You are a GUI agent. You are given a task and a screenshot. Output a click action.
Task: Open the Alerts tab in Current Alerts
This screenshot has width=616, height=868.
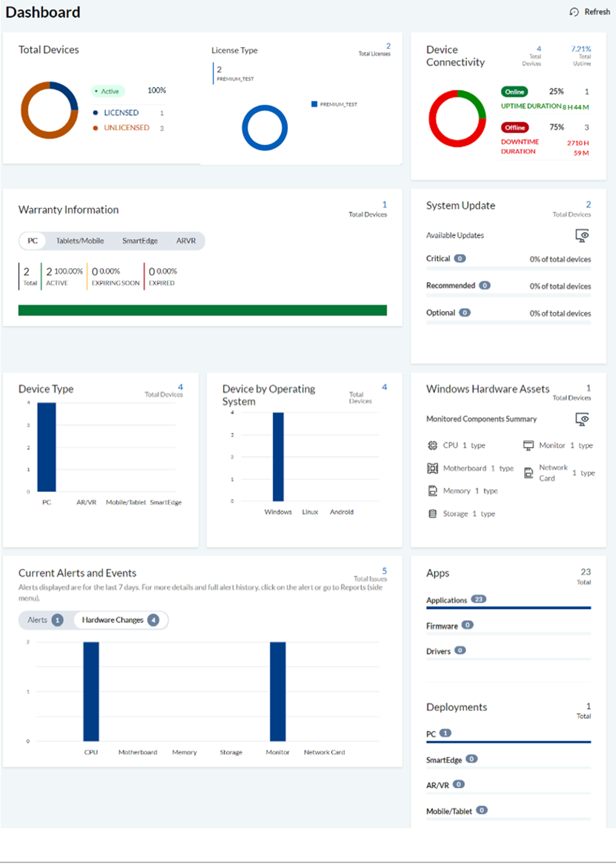(45, 620)
